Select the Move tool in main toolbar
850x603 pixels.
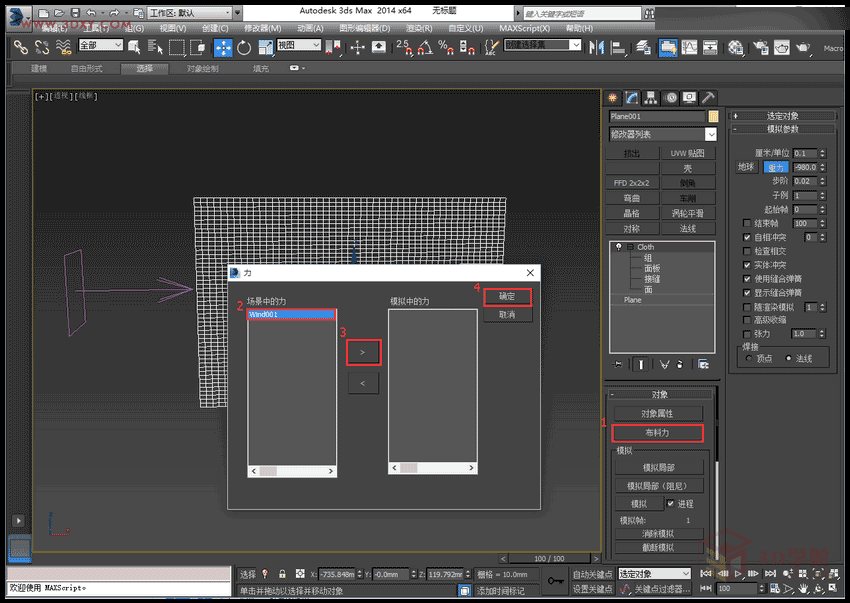tap(223, 47)
